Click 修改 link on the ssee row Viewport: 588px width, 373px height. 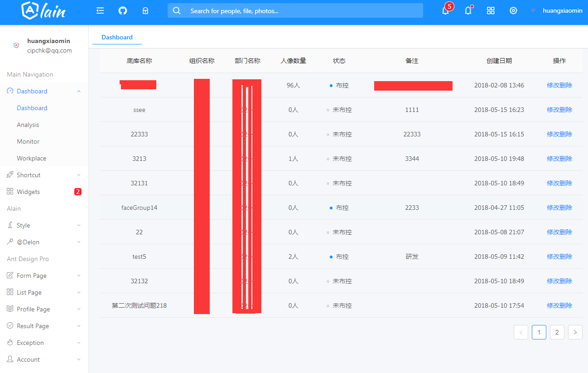point(554,109)
